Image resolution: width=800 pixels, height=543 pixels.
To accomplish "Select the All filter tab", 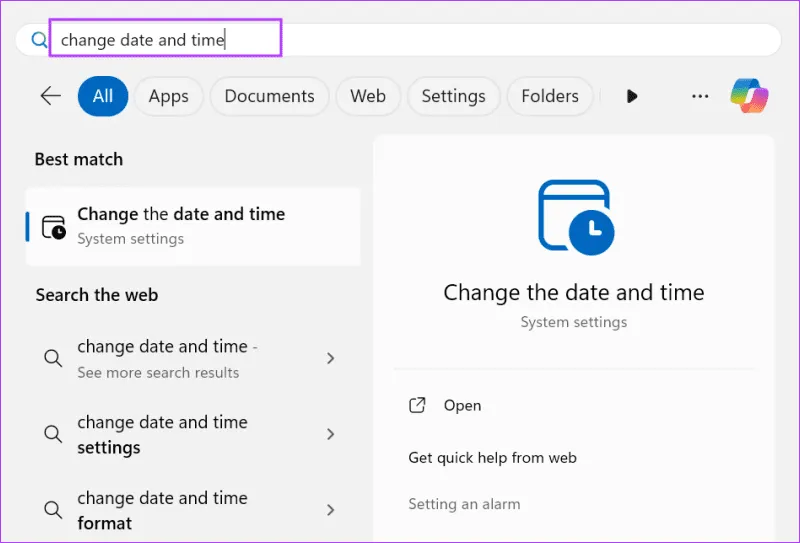I will pos(103,96).
